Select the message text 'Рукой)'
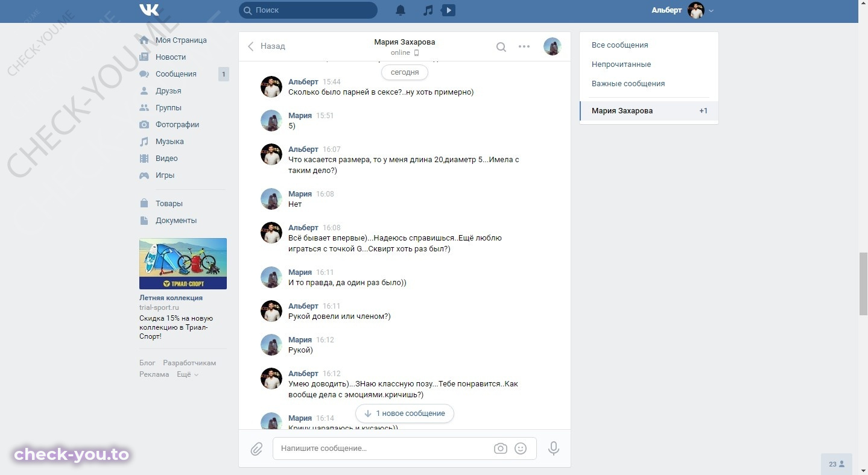This screenshot has height=475, width=868. pos(300,350)
